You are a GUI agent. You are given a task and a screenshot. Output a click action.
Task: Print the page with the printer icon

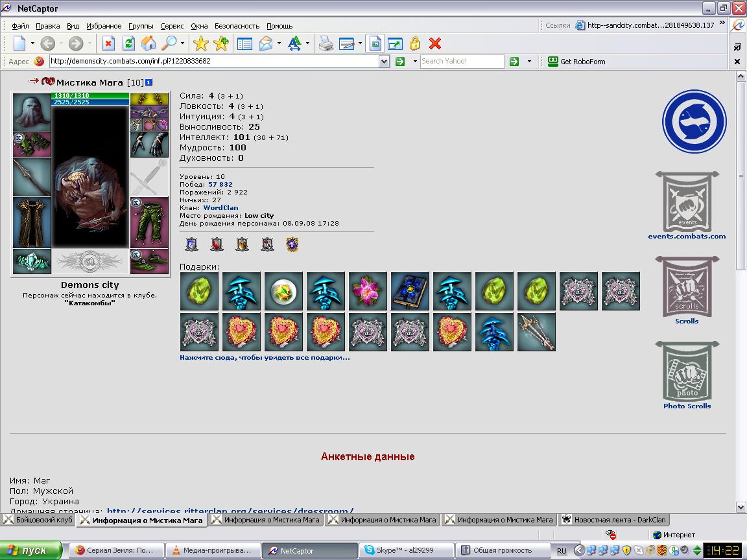point(326,44)
